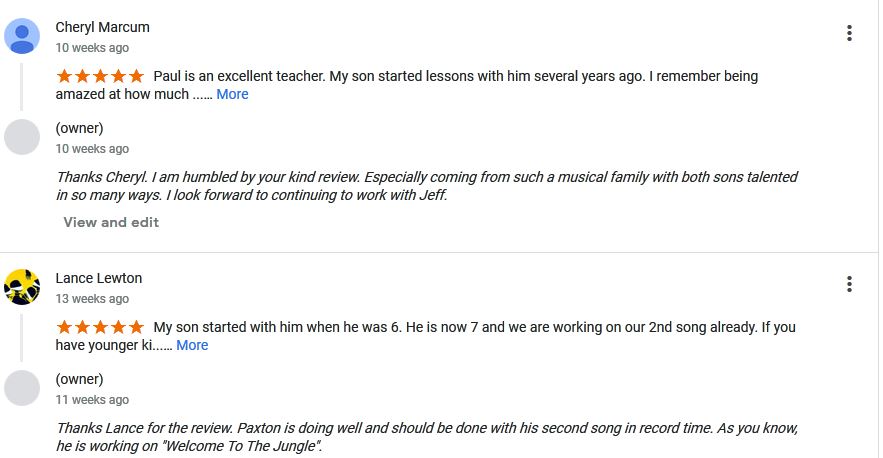Click the "11 weeks ago" reply timestamp

click(92, 399)
